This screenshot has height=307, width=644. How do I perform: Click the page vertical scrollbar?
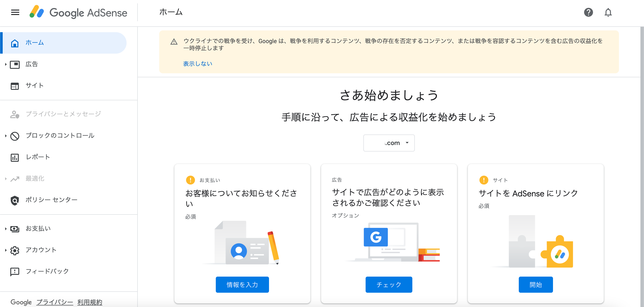click(642, 167)
